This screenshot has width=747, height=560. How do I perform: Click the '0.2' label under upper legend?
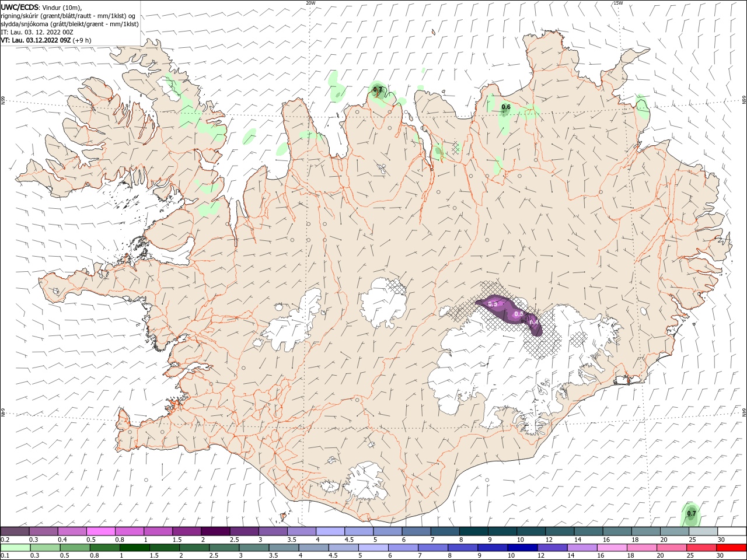pyautogui.click(x=5, y=540)
